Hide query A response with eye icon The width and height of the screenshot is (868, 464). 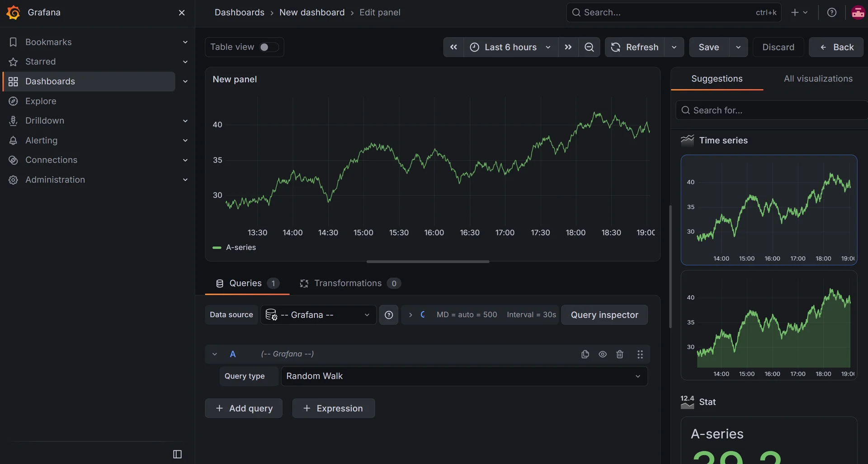tap(603, 354)
